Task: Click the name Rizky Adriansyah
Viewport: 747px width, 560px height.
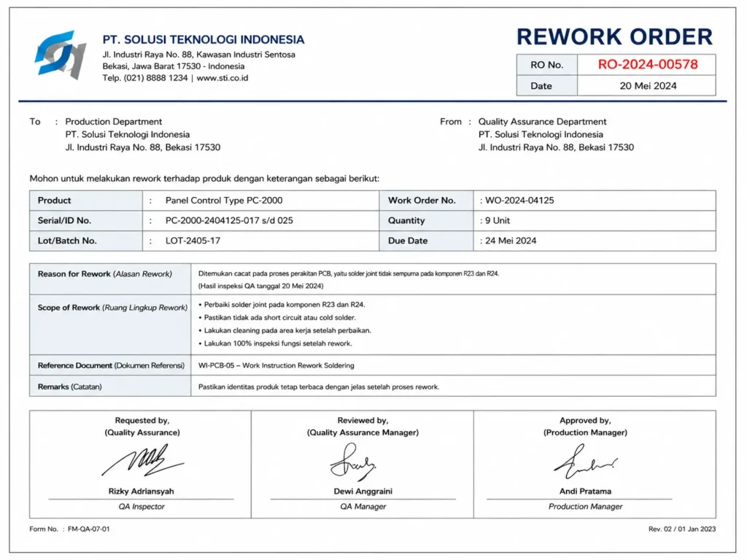Action: click(x=141, y=491)
